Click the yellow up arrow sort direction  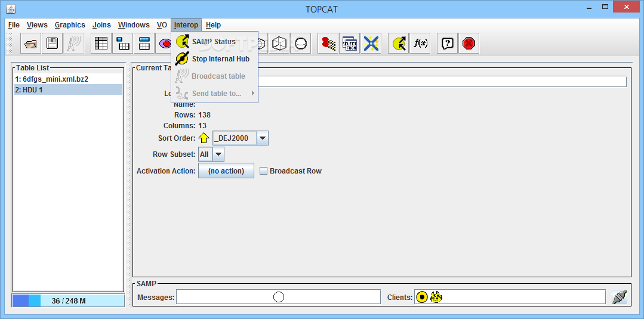click(x=204, y=138)
